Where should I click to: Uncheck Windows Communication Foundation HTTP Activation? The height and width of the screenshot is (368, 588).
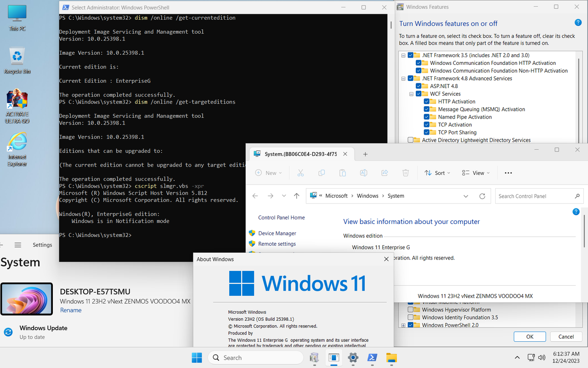coord(418,63)
